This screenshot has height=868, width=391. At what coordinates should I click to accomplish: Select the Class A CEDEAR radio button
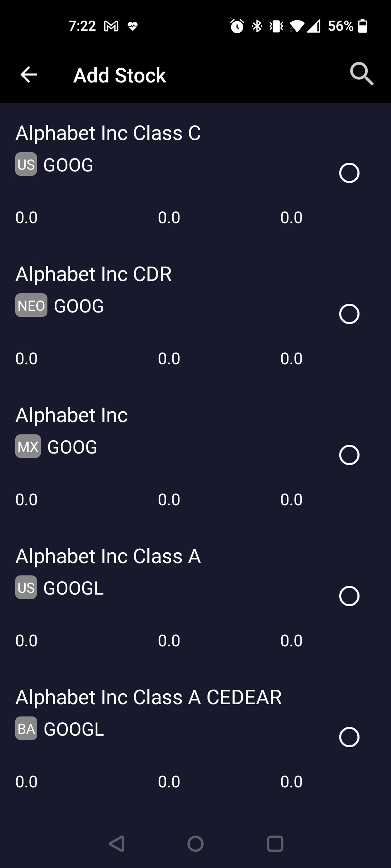[x=349, y=737]
